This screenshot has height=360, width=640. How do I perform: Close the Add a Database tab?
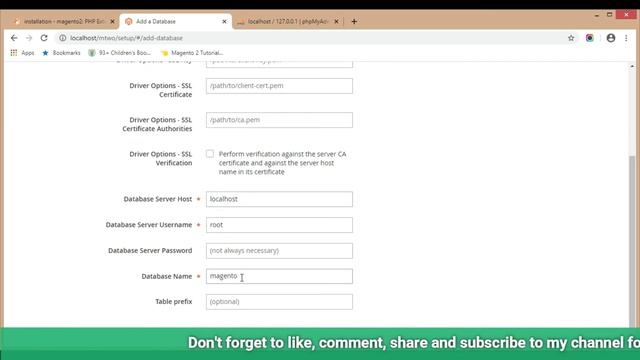coord(224,21)
